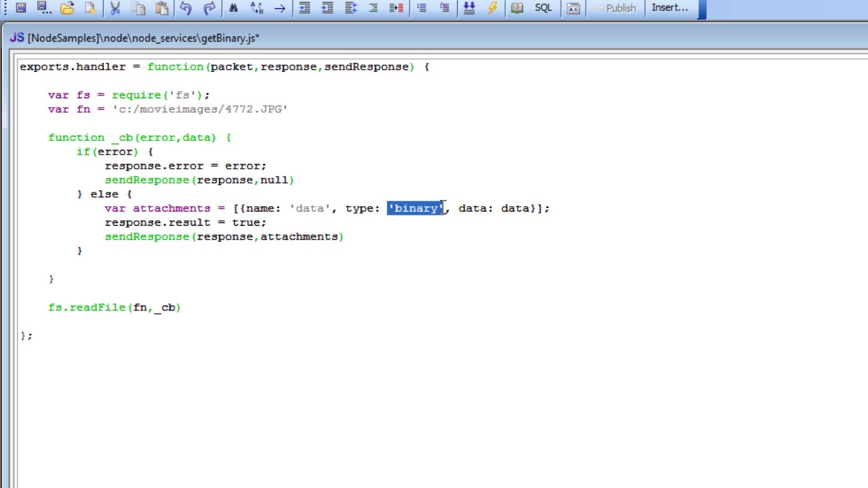Click the Save As icon

tap(44, 8)
